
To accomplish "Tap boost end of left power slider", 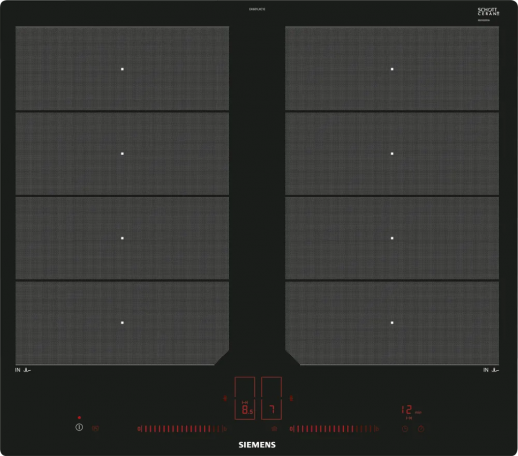I will [225, 429].
